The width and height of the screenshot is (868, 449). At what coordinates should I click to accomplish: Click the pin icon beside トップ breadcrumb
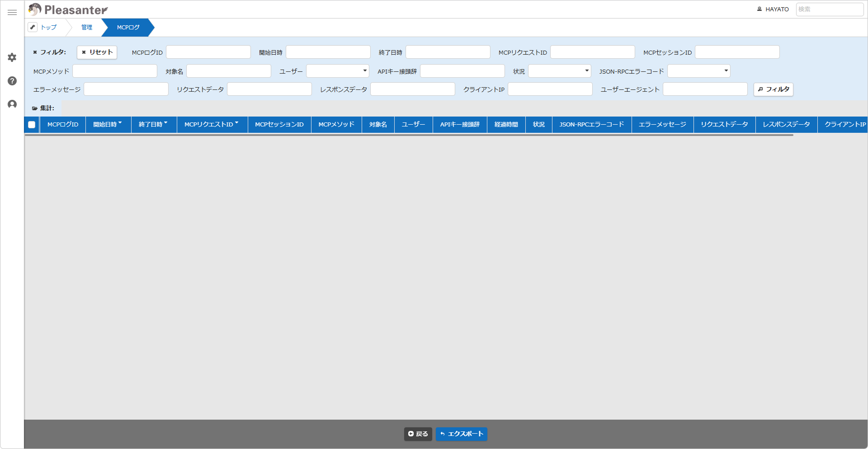[x=33, y=27]
